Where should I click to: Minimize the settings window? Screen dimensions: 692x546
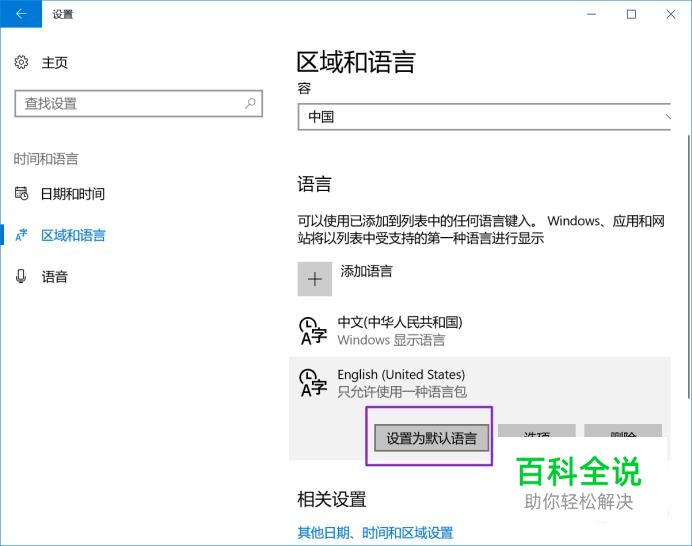(591, 14)
